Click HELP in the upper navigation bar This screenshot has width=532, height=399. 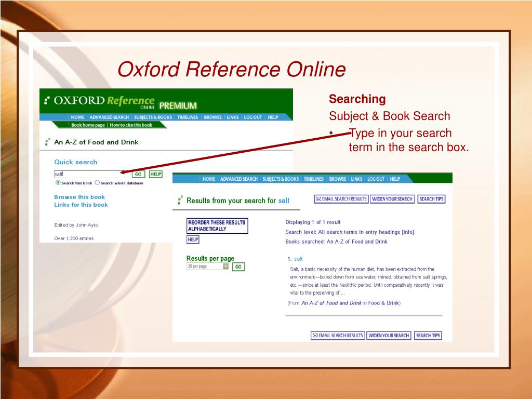click(x=273, y=117)
